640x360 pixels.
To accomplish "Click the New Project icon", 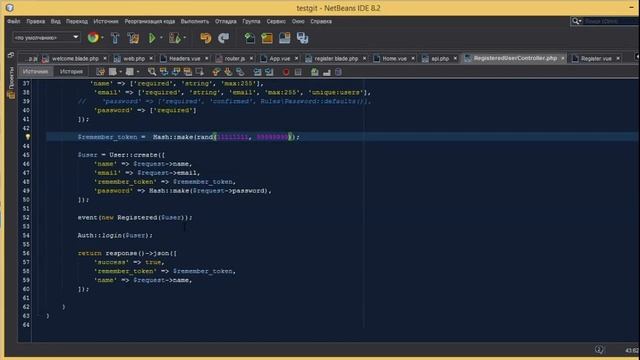I will [267, 38].
